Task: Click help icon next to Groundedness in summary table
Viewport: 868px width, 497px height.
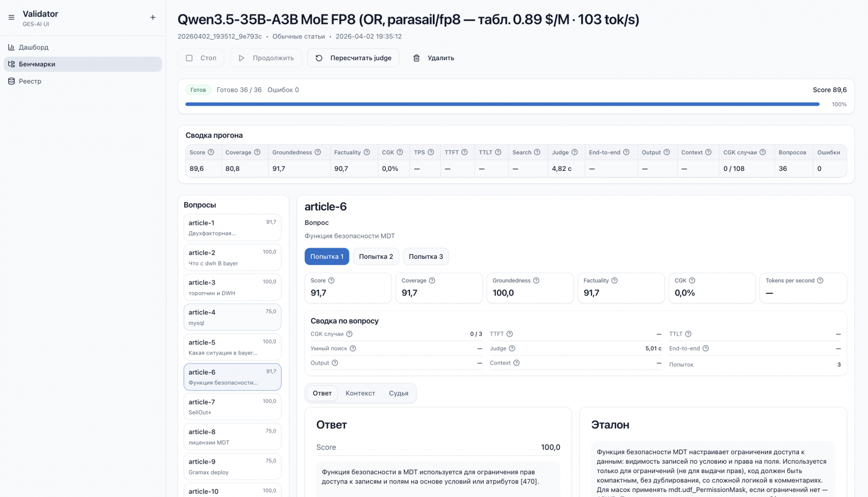Action: (318, 152)
